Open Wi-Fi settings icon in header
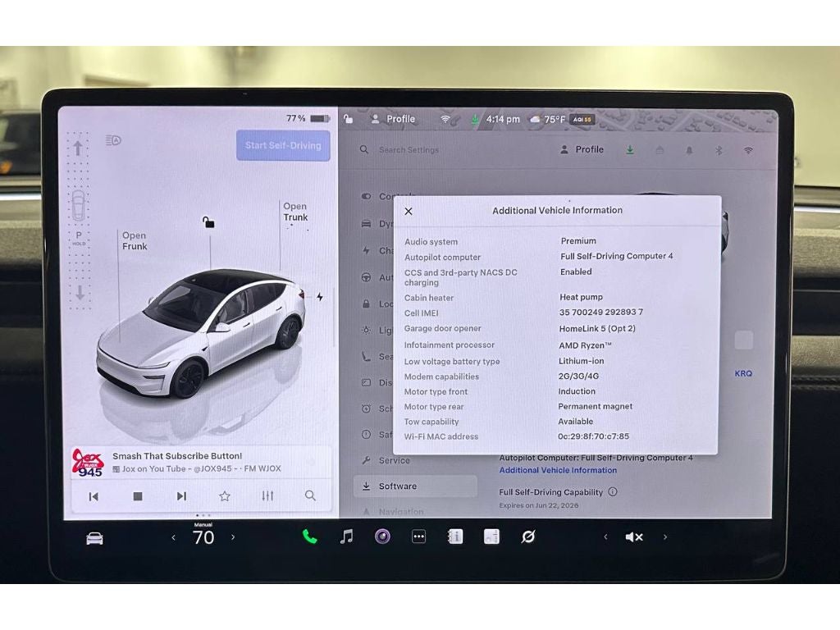This screenshot has width=840, height=630. (748, 151)
